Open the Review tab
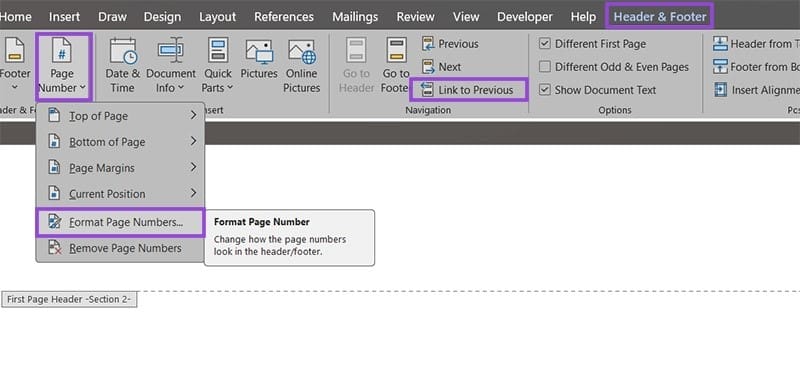 415,17
